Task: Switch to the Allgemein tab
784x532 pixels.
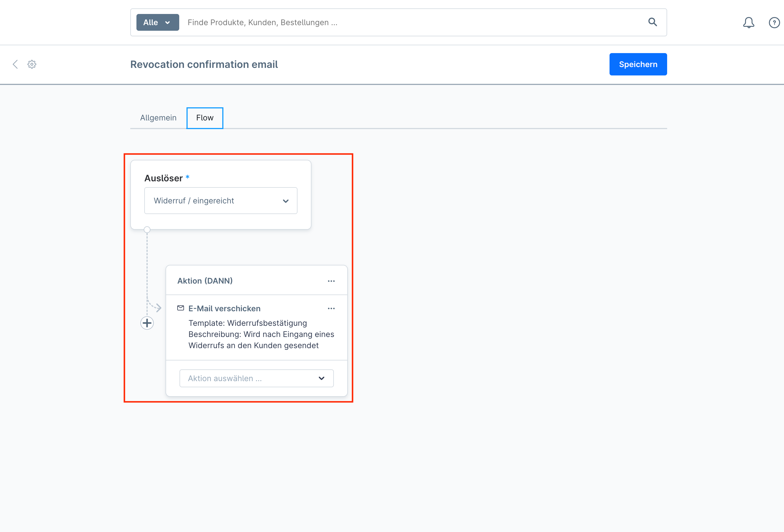Action: pyautogui.click(x=158, y=118)
